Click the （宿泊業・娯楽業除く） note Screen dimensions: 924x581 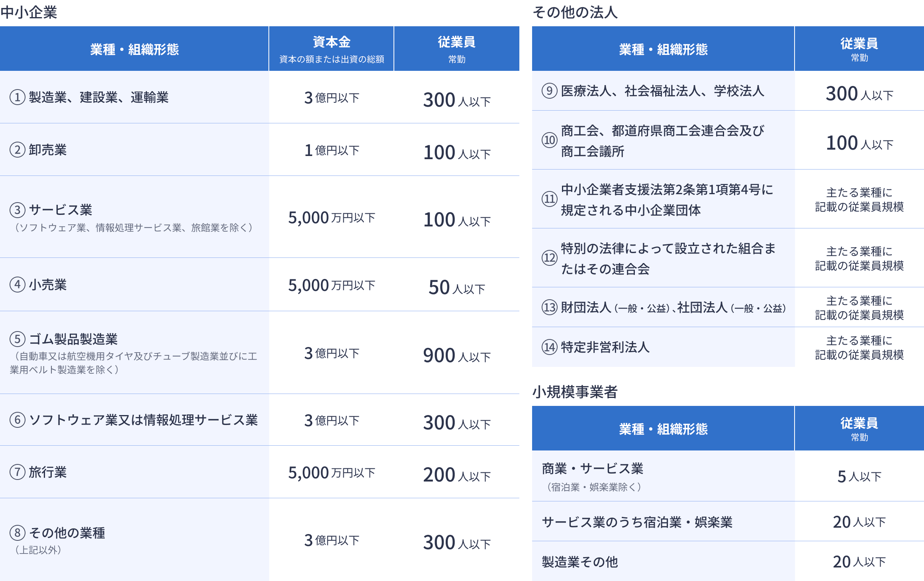click(594, 487)
